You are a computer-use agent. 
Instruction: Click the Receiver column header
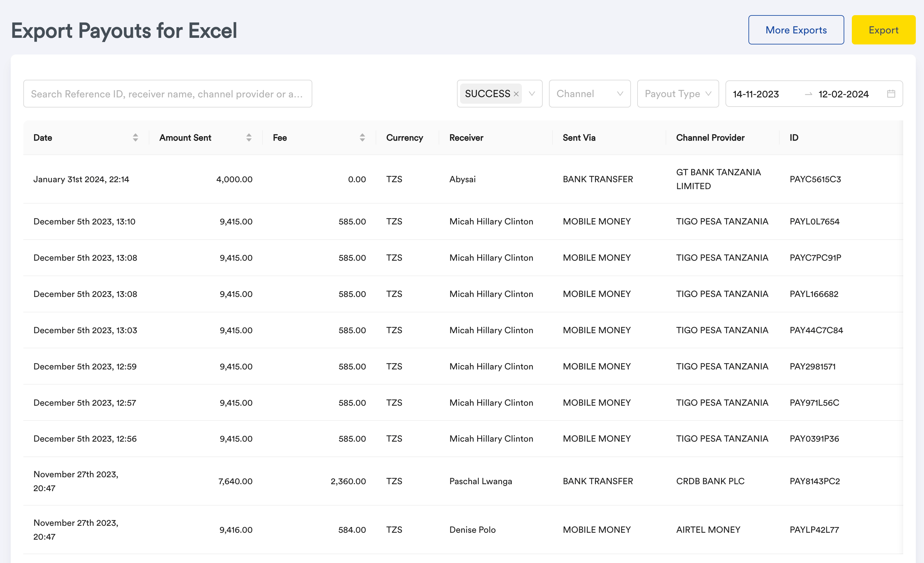tap(466, 138)
